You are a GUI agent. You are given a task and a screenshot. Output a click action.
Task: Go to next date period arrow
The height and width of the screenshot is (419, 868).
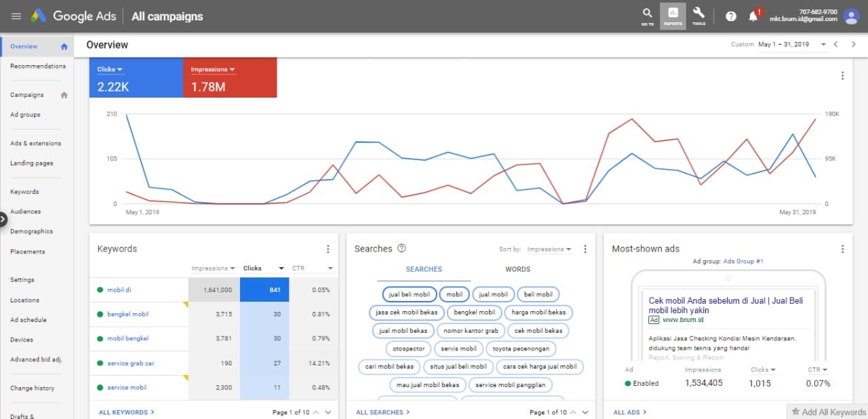pos(854,44)
